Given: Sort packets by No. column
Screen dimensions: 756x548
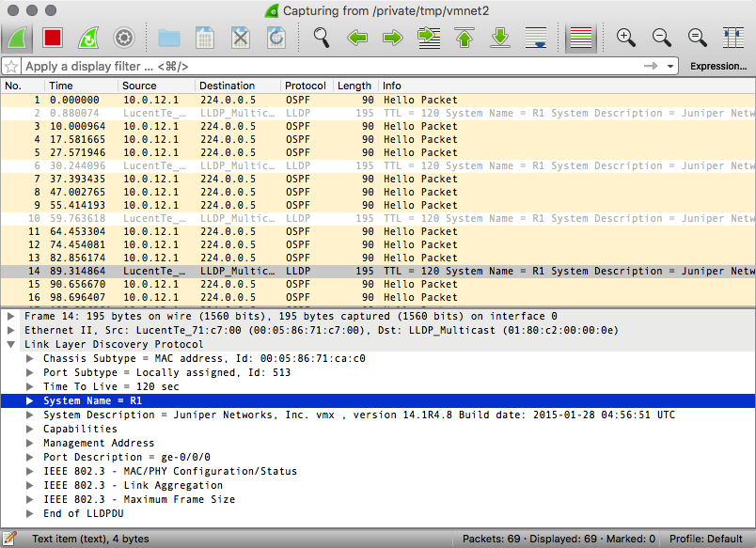Looking at the screenshot, I should [23, 86].
